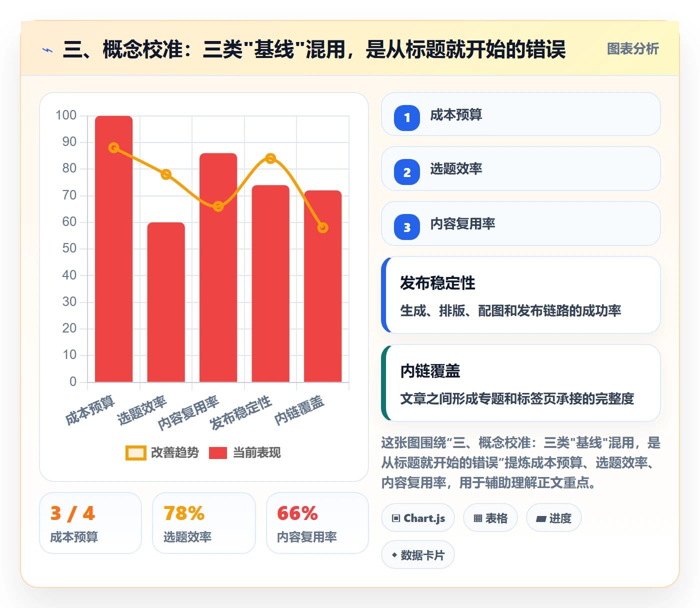Screen dimensions: 700x608
Task: Click the 当前表现 legend label
Action: click(257, 453)
